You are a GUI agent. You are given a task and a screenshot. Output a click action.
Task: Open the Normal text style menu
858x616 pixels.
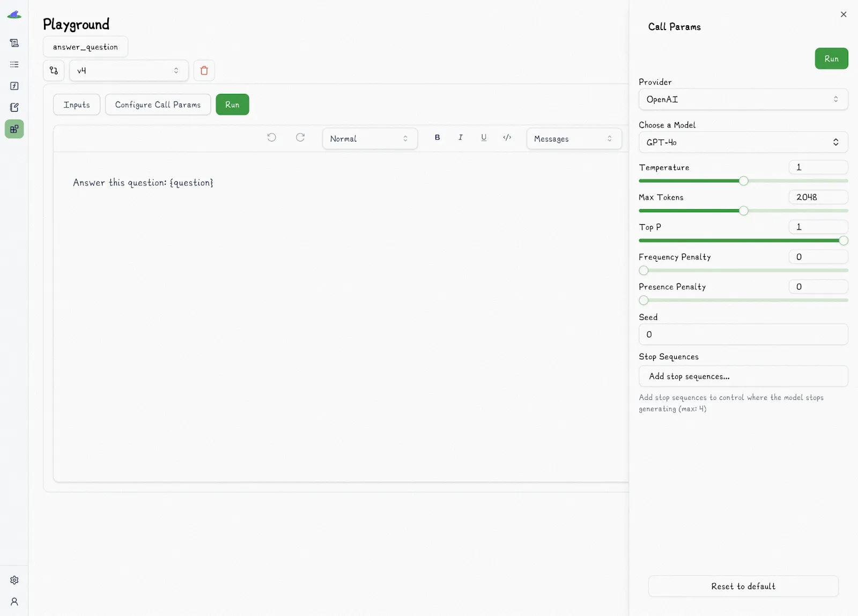(369, 139)
